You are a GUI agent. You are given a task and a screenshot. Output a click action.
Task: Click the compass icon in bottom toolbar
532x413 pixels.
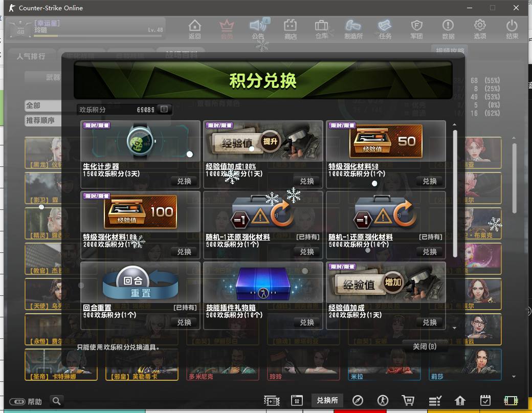pos(358,400)
